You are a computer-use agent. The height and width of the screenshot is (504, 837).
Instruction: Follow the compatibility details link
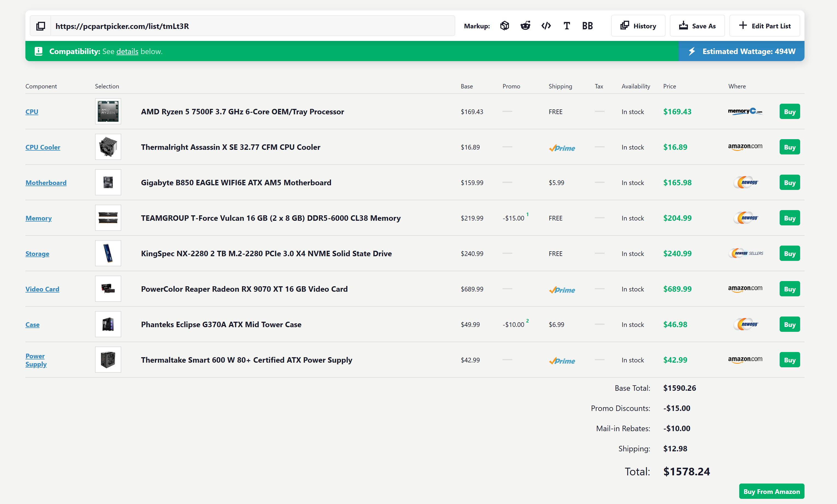pyautogui.click(x=127, y=51)
